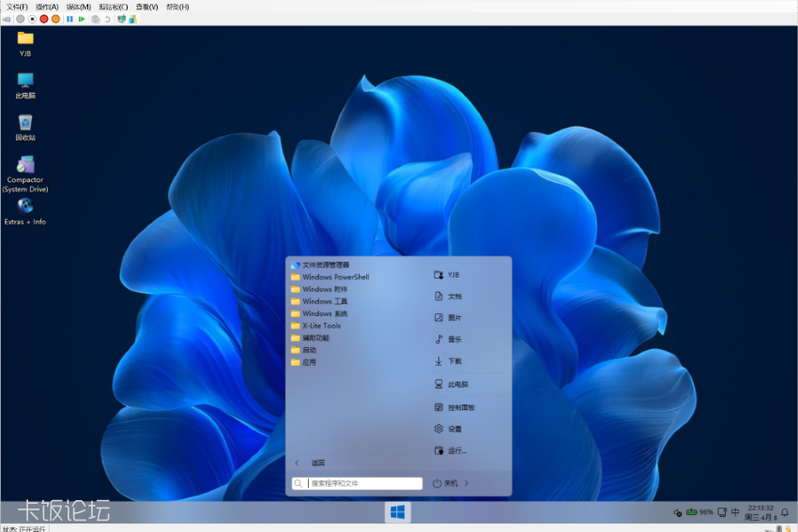Click the 搜索程序和文件 search field
Image resolution: width=798 pixels, height=532 pixels.
coord(365,483)
